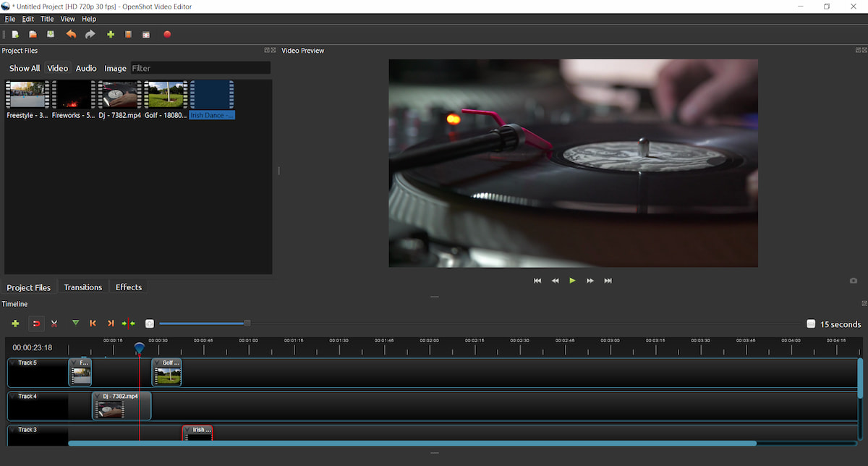Click Add Track green plus in timeline
Viewport: 868px width, 466px height.
[15, 323]
